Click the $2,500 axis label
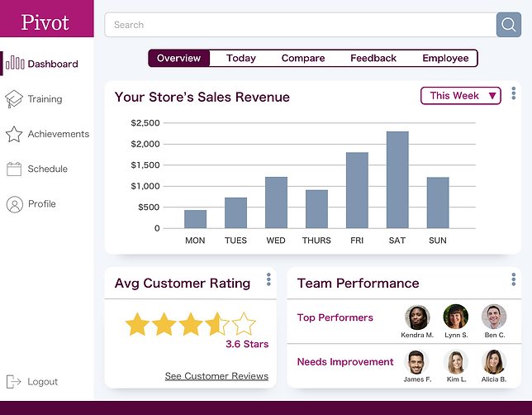This screenshot has height=415, width=532. (x=145, y=123)
